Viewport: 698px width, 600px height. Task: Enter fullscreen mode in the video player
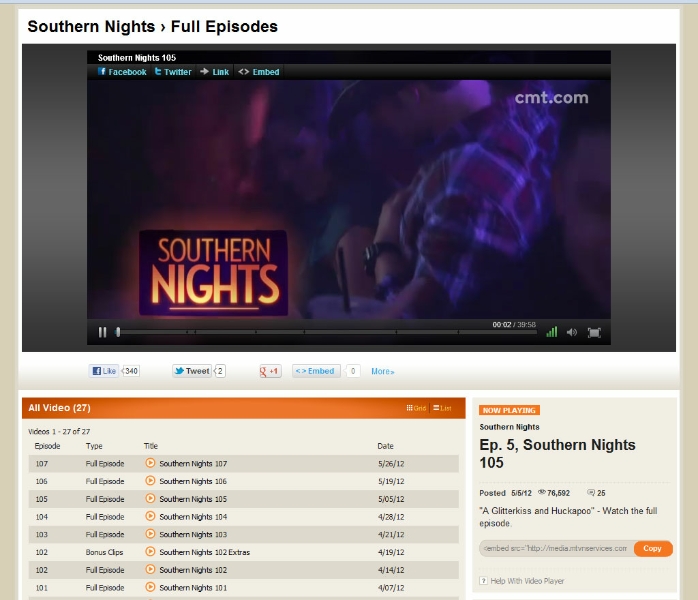(x=594, y=332)
